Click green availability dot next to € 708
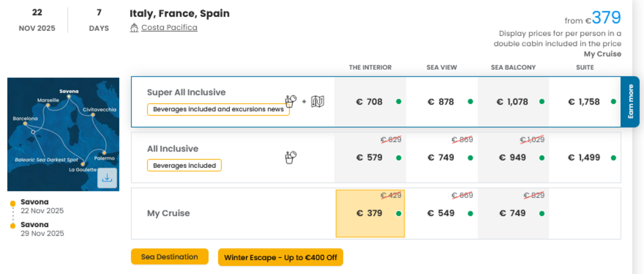644x274 pixels. click(399, 102)
